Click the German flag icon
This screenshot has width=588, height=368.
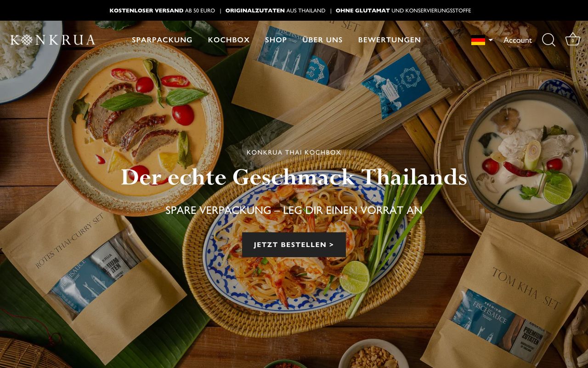[x=478, y=40]
